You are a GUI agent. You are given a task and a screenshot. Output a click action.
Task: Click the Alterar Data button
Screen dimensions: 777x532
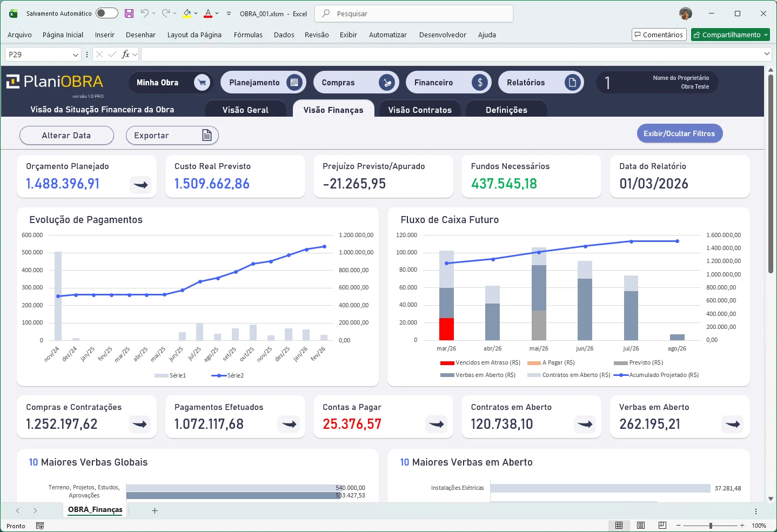click(66, 136)
